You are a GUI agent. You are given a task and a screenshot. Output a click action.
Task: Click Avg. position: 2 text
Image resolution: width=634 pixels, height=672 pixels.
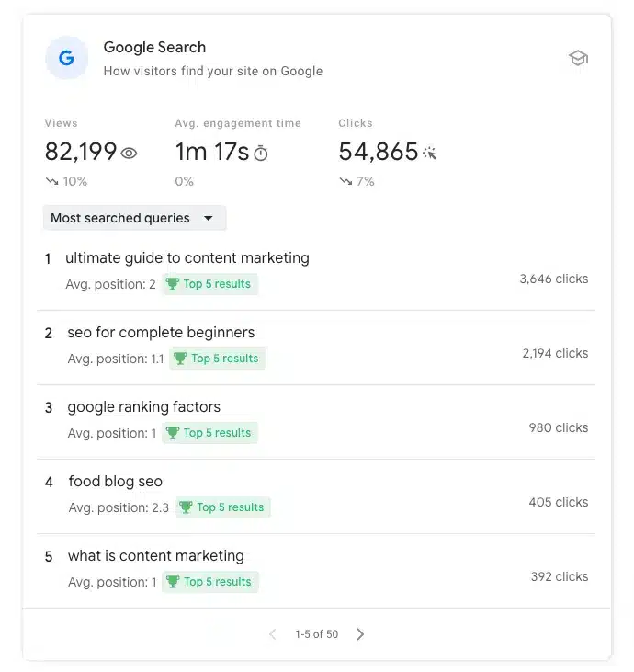(x=110, y=284)
